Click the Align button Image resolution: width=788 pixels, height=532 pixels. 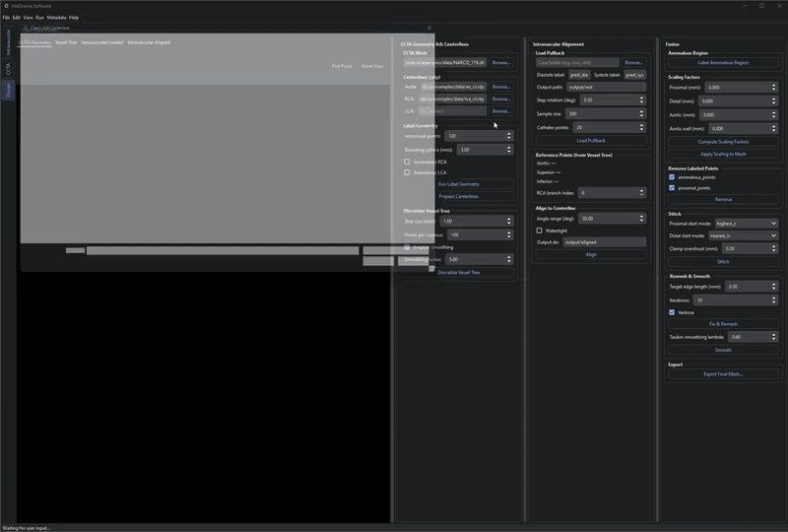pyautogui.click(x=591, y=254)
